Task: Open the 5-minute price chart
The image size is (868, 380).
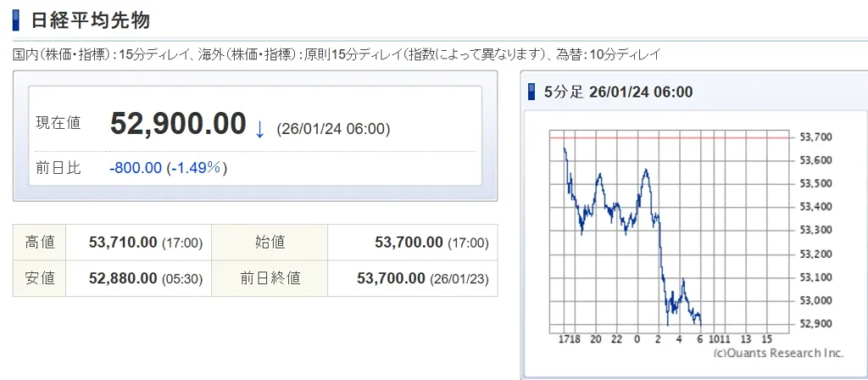Action: [x=670, y=233]
